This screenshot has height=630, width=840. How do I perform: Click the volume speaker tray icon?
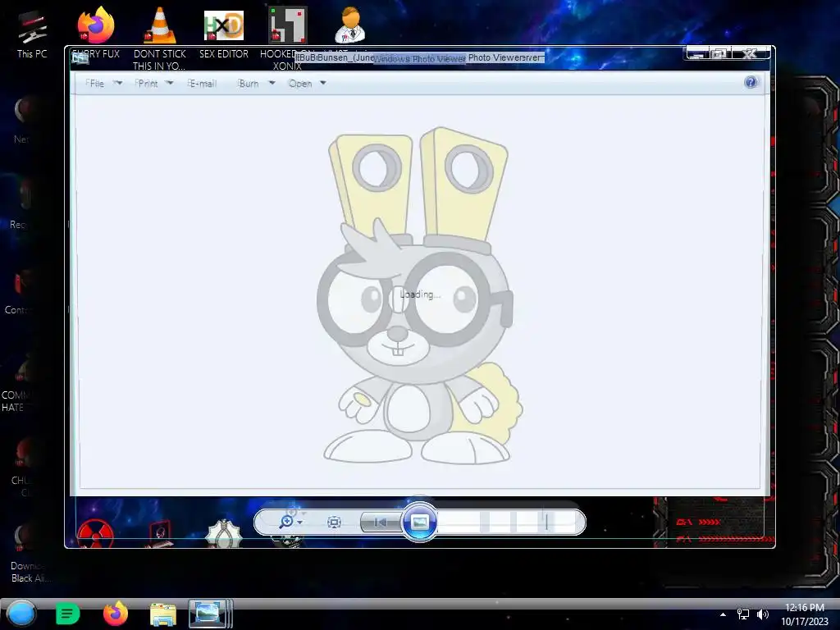coord(763,614)
